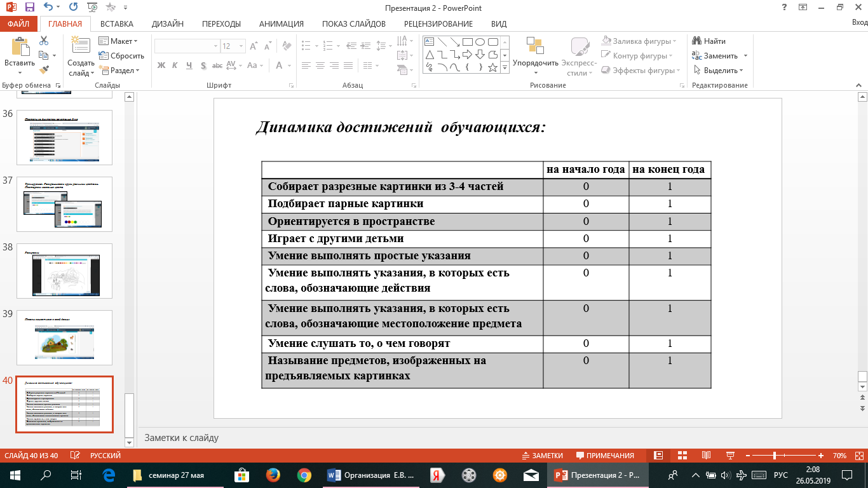Image resolution: width=868 pixels, height=488 pixels.
Task: Switch to the ДИЗАЙН tab
Action: (x=168, y=24)
